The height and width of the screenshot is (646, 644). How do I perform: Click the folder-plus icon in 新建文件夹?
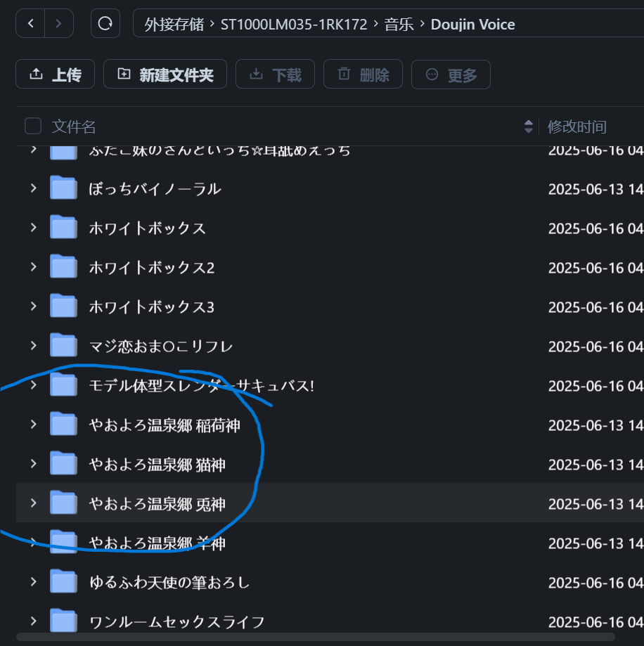tap(124, 74)
